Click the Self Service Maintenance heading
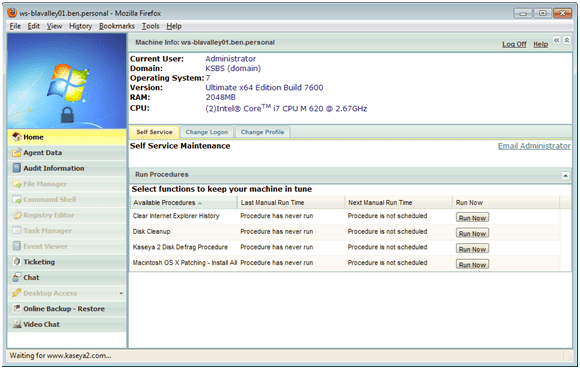This screenshot has height=369, width=580. (x=180, y=146)
